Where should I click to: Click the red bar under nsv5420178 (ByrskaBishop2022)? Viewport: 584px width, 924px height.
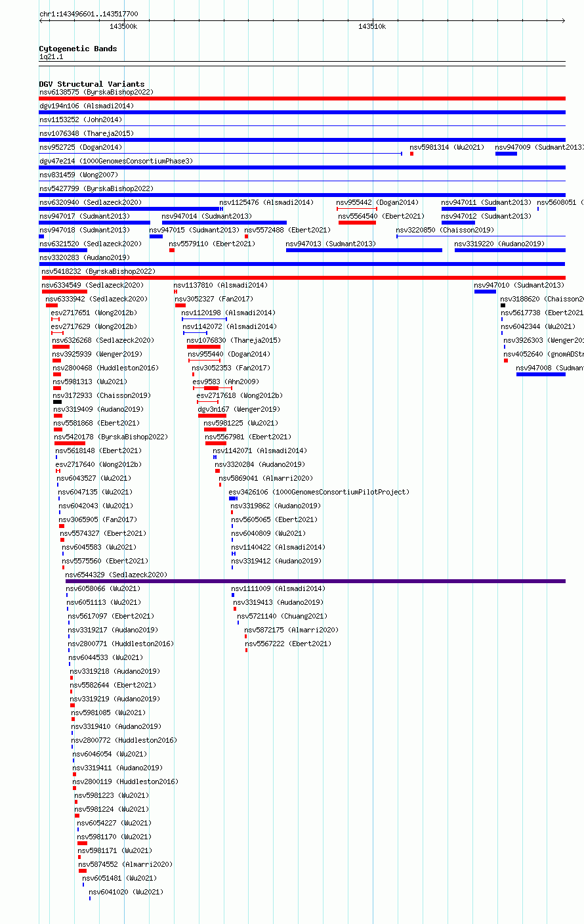(70, 443)
